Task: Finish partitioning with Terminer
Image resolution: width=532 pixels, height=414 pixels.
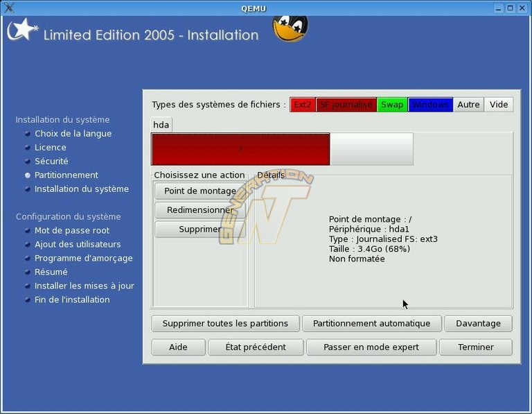Action: click(476, 347)
